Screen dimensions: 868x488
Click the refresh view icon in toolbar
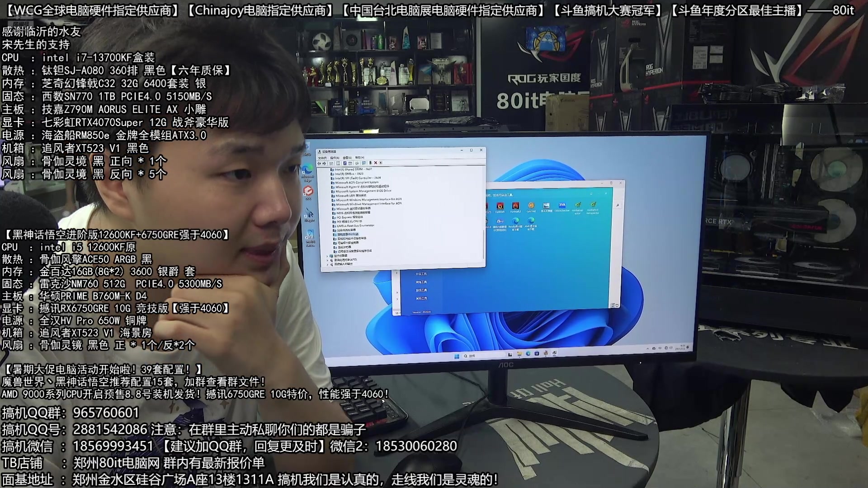coord(361,163)
